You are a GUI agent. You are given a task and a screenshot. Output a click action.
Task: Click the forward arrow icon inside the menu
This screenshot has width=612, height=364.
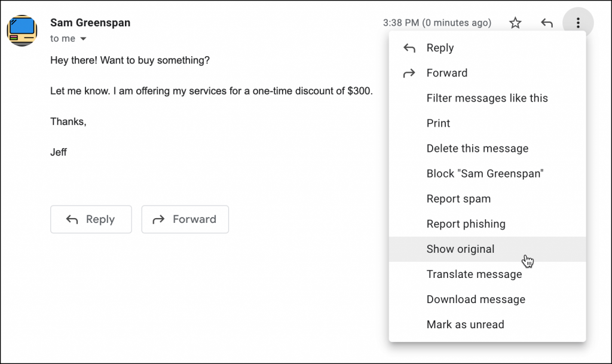pos(410,73)
